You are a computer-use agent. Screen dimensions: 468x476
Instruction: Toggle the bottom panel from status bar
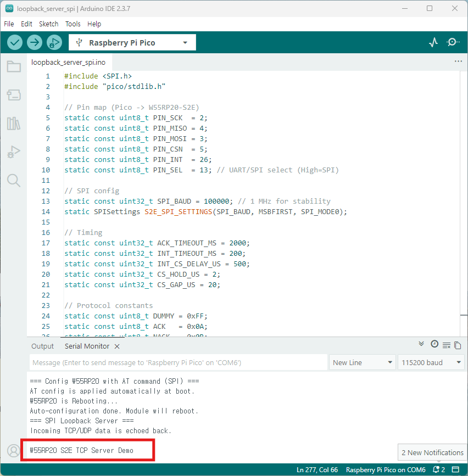(455, 470)
